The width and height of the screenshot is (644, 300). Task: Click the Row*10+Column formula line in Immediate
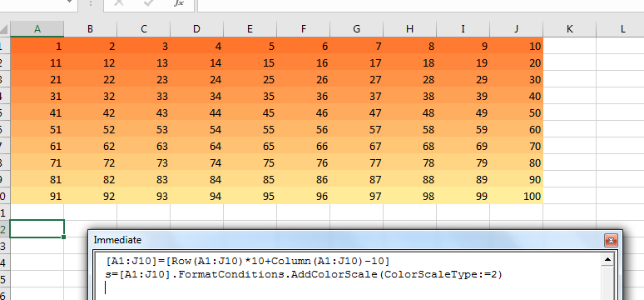[x=247, y=262]
